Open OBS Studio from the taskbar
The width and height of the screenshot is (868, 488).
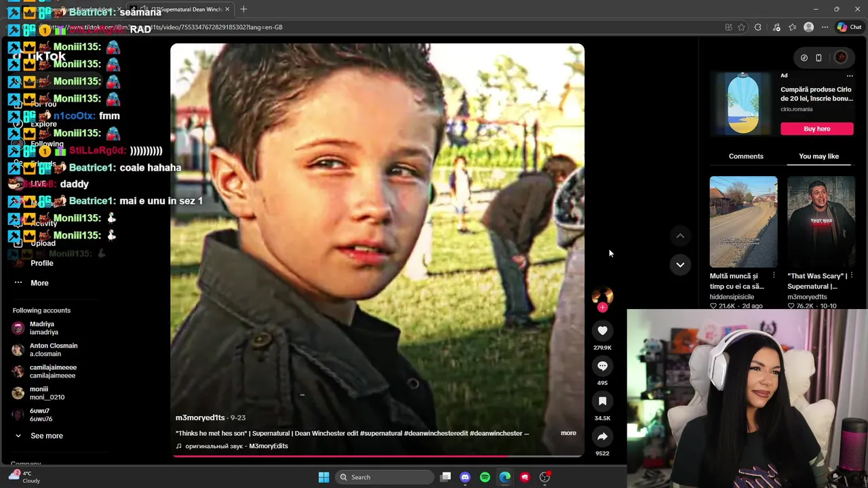[545, 477]
